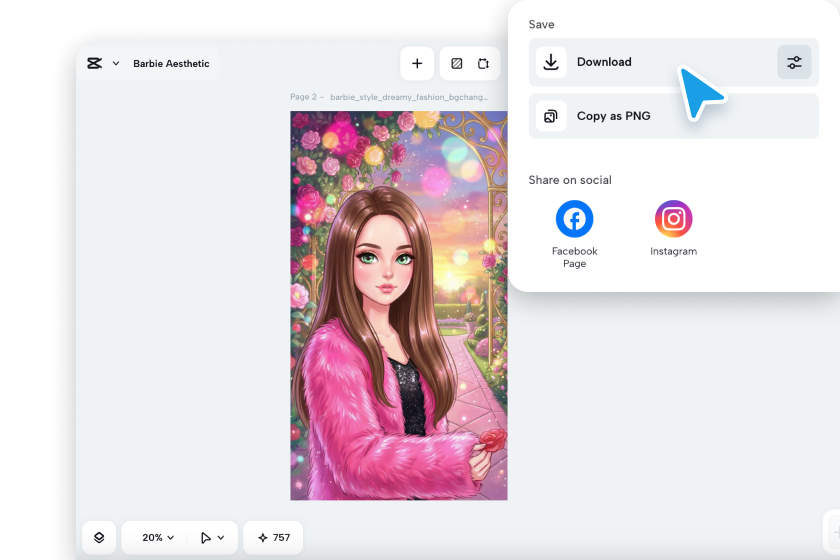Select the Barbie artwork on canvas
840x560 pixels.
[x=399, y=305]
